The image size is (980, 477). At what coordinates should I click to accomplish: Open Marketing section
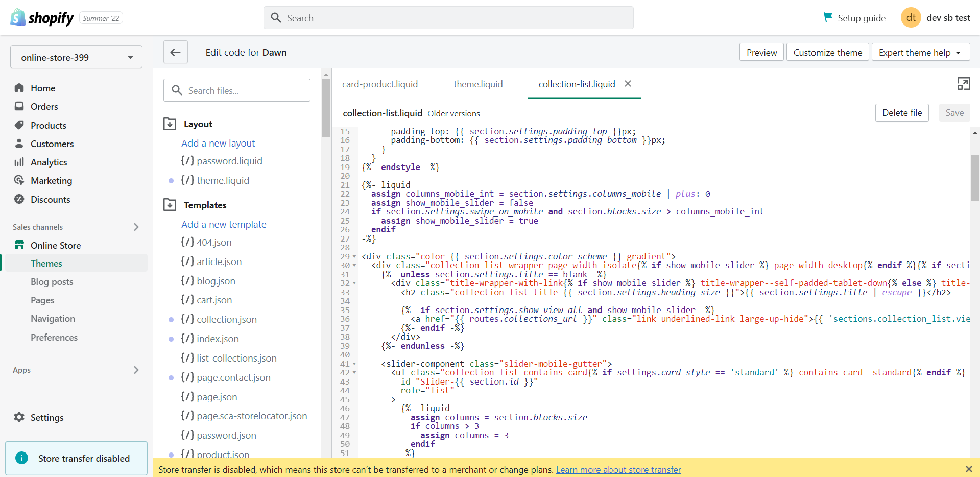coord(52,180)
